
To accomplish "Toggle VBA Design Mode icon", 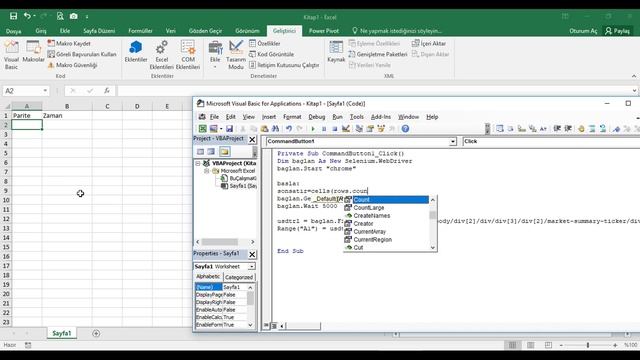I will [346, 129].
